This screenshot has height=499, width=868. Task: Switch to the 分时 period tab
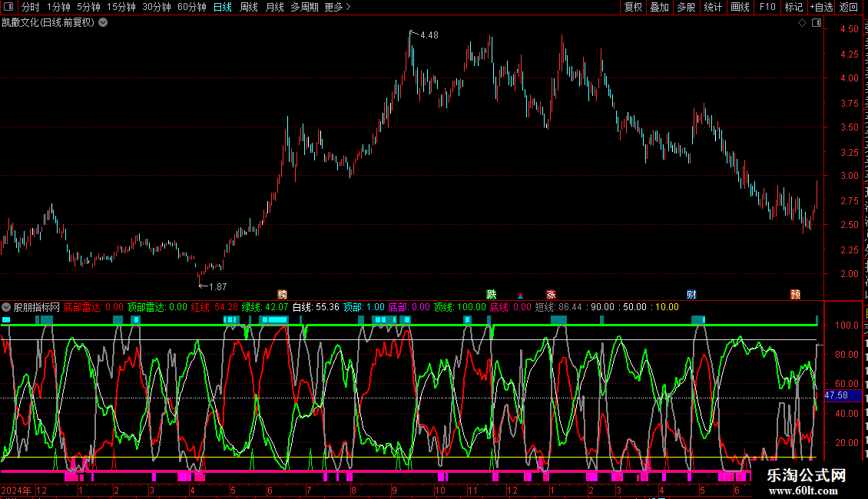point(31,7)
